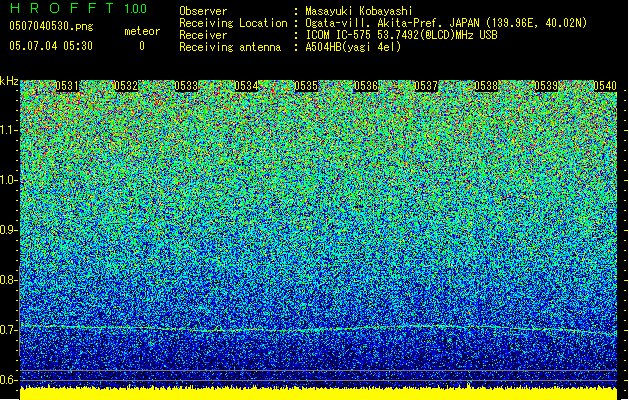Image resolution: width=629 pixels, height=400 pixels.
Task: Click the Receiving antenna label
Action: (230, 47)
